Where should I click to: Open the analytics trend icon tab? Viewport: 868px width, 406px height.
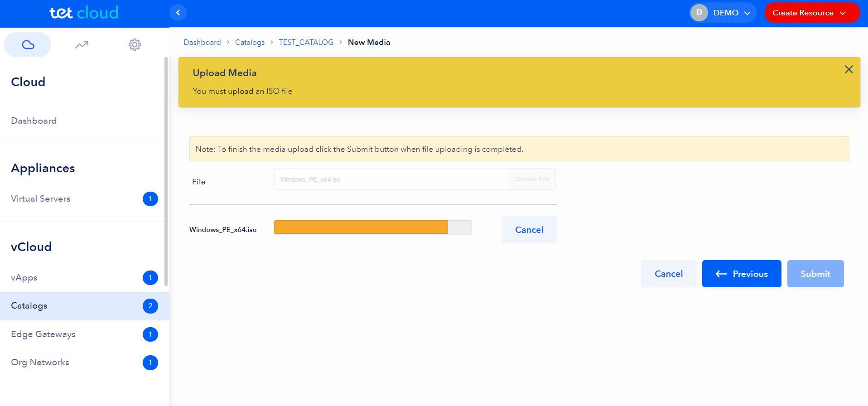coord(82,44)
